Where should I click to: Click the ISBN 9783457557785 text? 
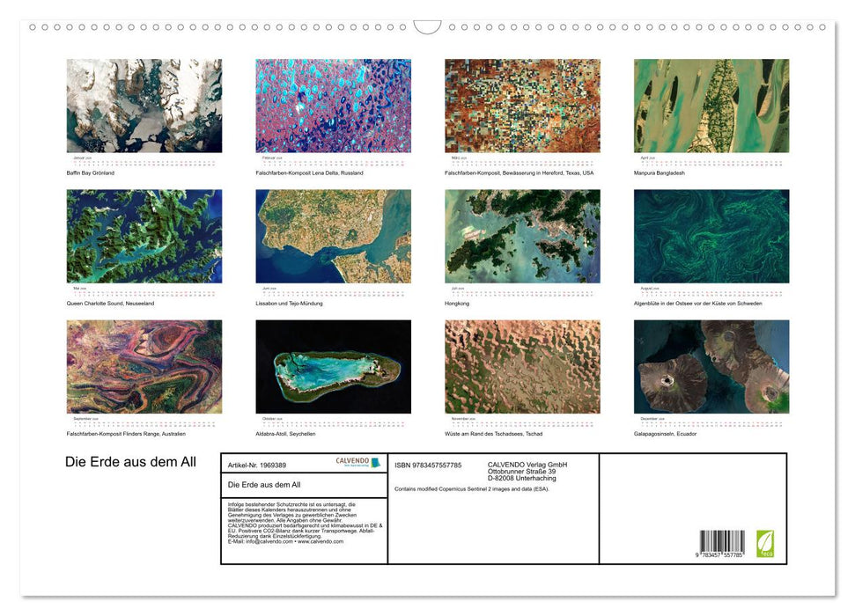[428, 465]
